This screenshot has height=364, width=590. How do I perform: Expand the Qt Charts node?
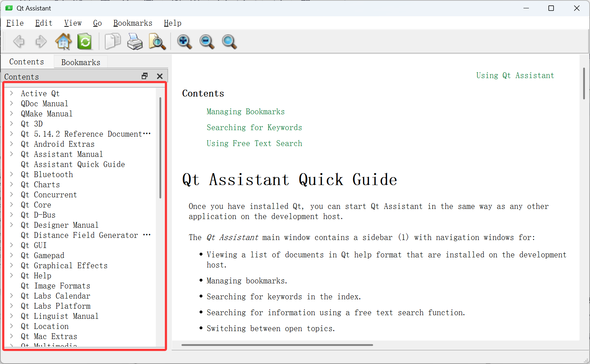tap(11, 184)
